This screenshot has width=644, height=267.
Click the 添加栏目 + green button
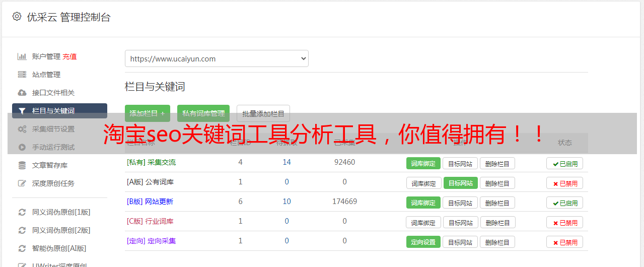(148, 113)
